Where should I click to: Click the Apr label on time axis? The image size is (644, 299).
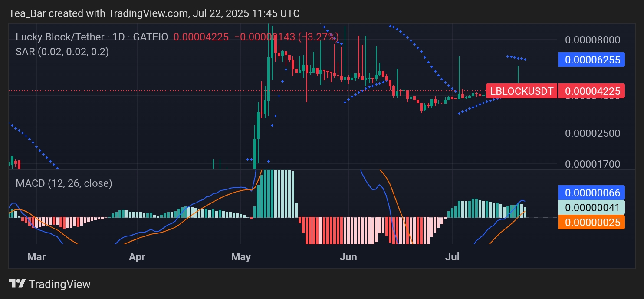click(x=137, y=257)
